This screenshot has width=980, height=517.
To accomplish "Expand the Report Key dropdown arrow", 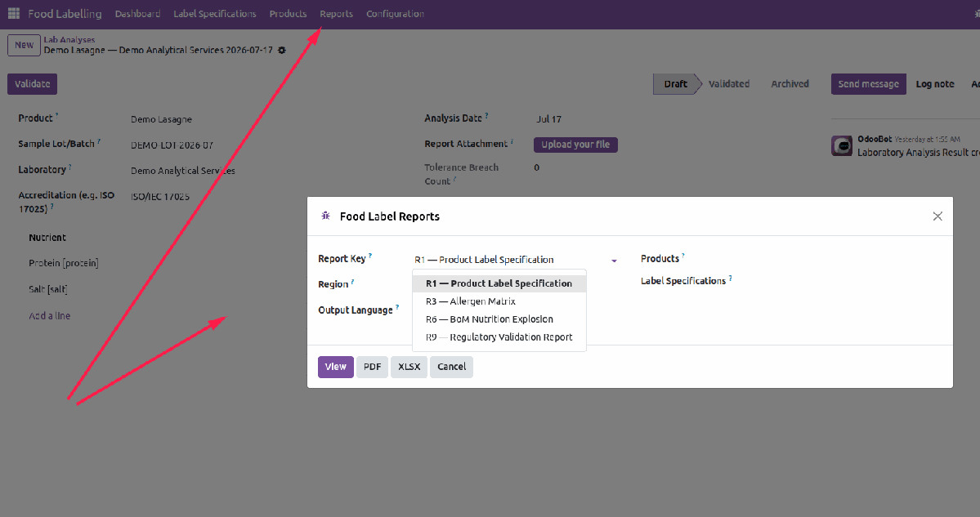I will 615,261.
